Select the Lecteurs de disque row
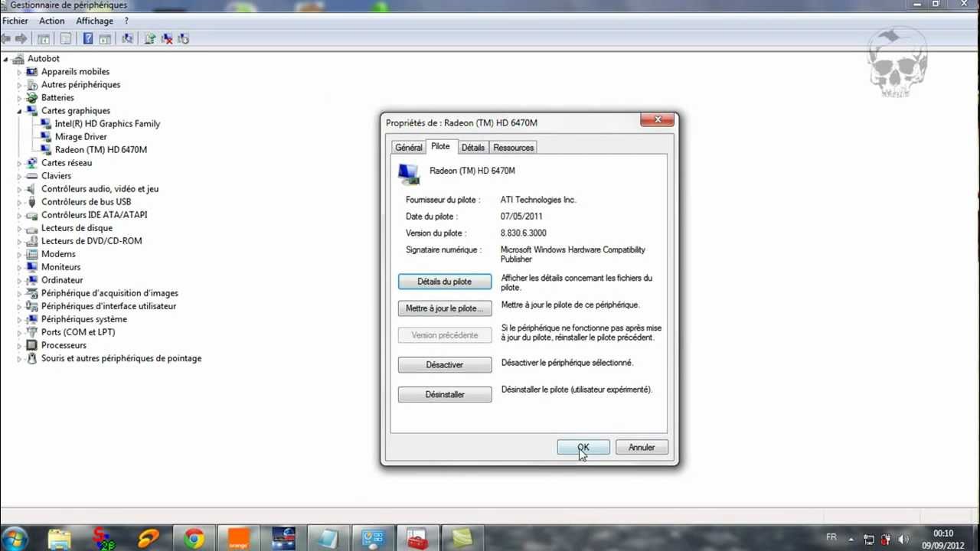Image resolution: width=980 pixels, height=551 pixels. point(77,228)
